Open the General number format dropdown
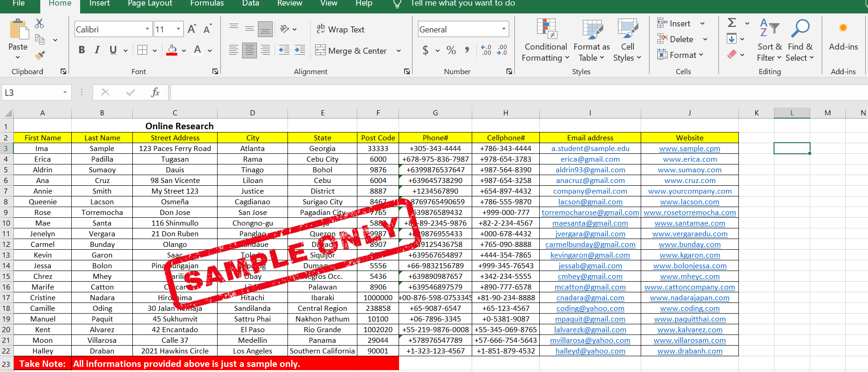 tap(504, 29)
